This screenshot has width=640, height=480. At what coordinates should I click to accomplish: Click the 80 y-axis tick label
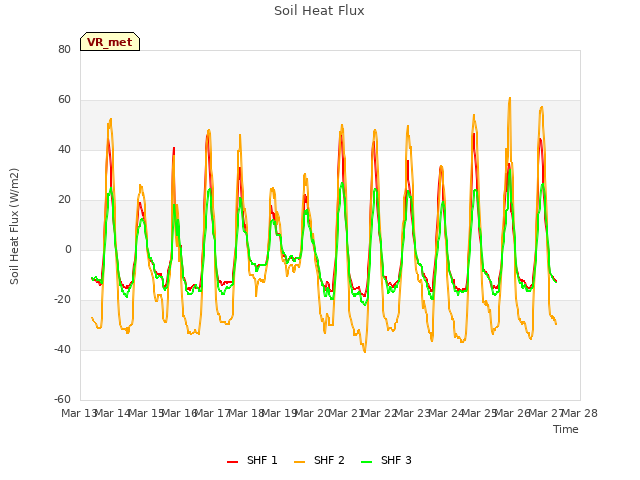click(64, 49)
